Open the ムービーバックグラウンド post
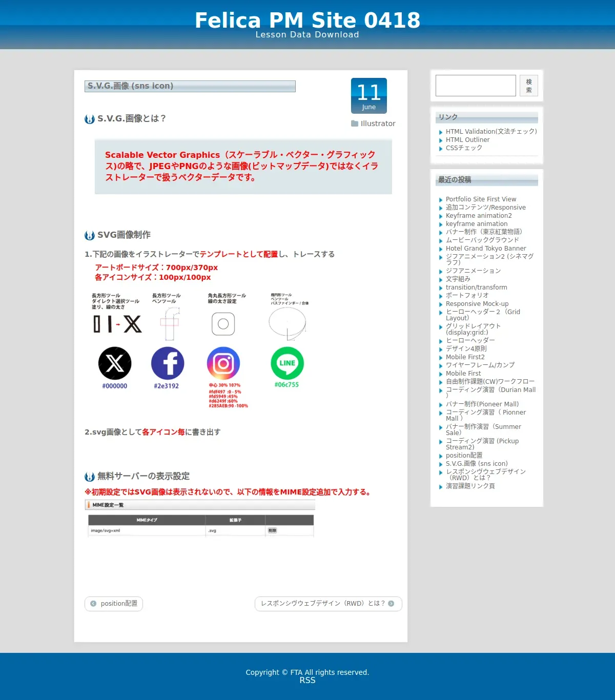Viewport: 615px width, 700px height. (482, 240)
